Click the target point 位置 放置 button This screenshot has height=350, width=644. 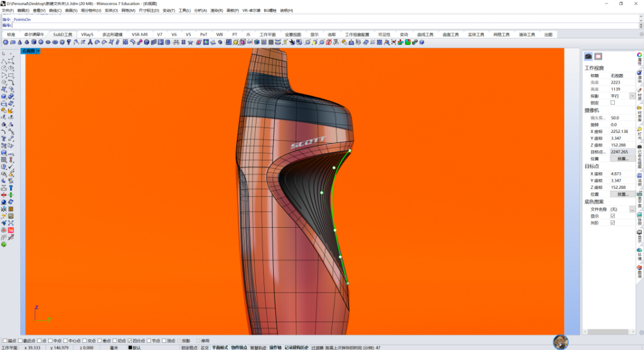(622, 194)
